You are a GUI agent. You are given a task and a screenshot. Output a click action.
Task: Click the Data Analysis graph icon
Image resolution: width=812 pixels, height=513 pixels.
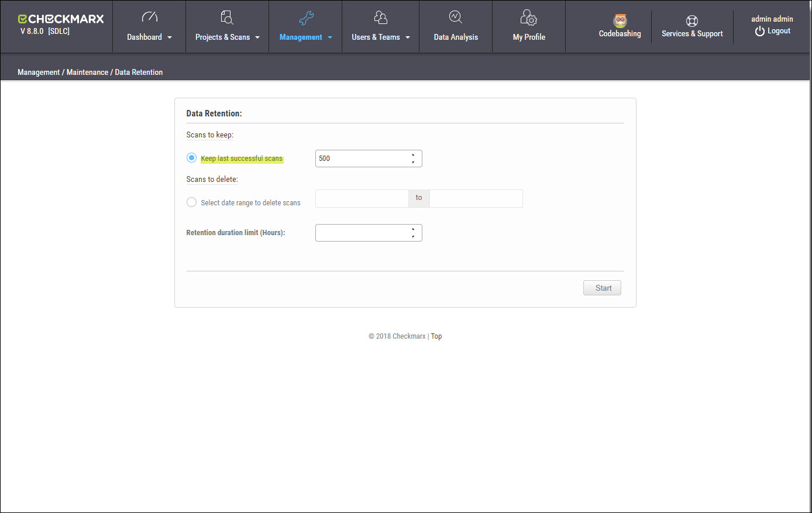[456, 17]
